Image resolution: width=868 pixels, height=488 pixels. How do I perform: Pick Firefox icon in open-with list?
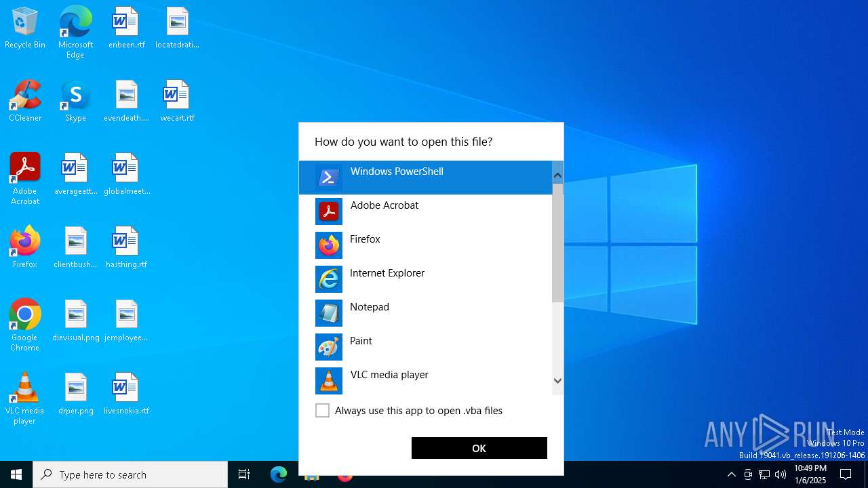pyautogui.click(x=329, y=245)
